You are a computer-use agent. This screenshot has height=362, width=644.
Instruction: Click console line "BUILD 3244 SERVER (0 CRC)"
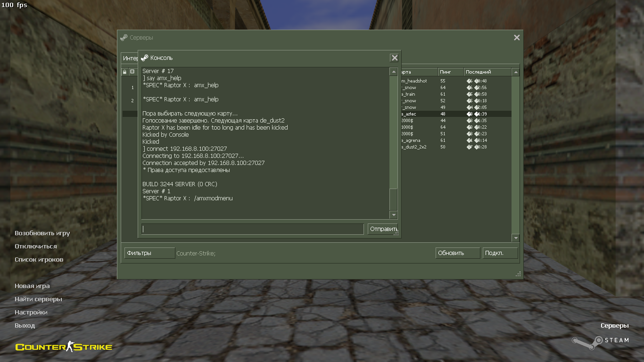180,184
